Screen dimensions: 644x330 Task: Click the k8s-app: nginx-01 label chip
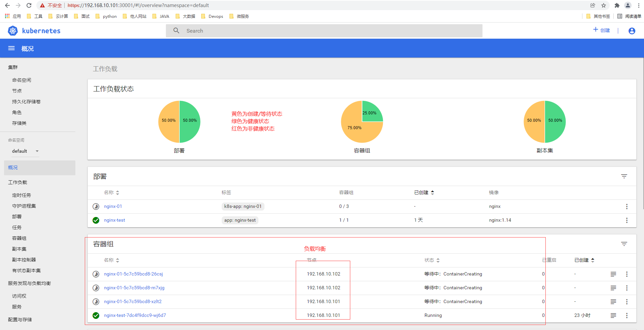point(243,206)
